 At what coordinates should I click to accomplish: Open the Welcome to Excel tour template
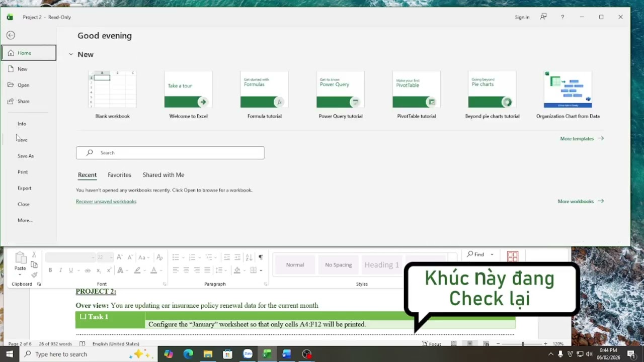[188, 95]
